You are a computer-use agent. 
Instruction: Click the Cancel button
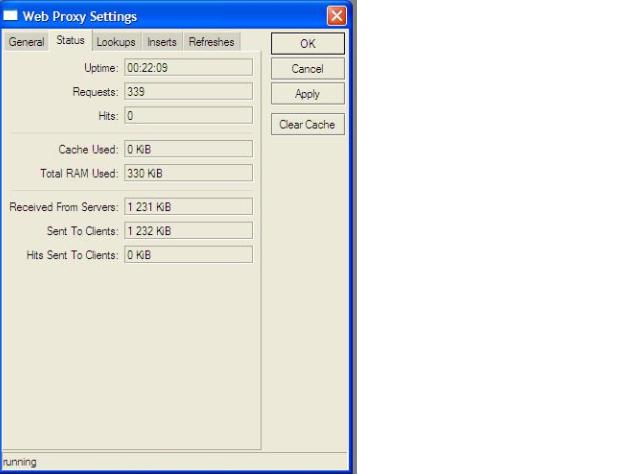pyautogui.click(x=308, y=69)
